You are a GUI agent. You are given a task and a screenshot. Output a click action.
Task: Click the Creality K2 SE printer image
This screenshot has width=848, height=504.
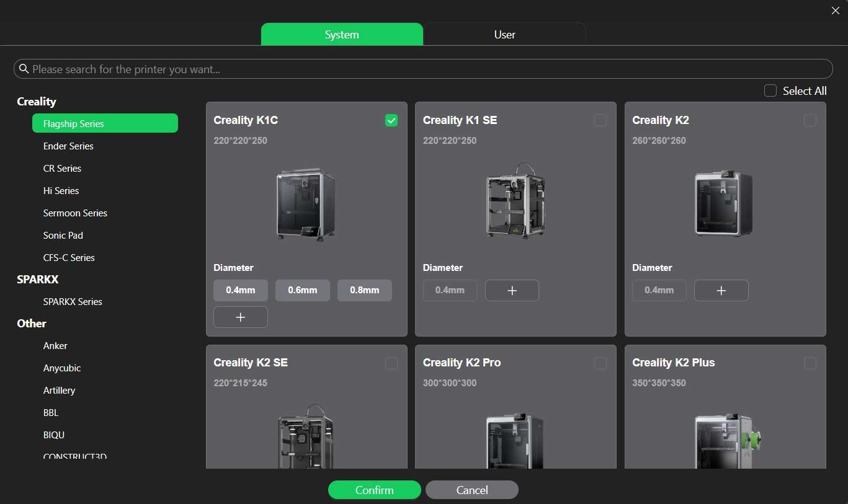[x=306, y=436]
